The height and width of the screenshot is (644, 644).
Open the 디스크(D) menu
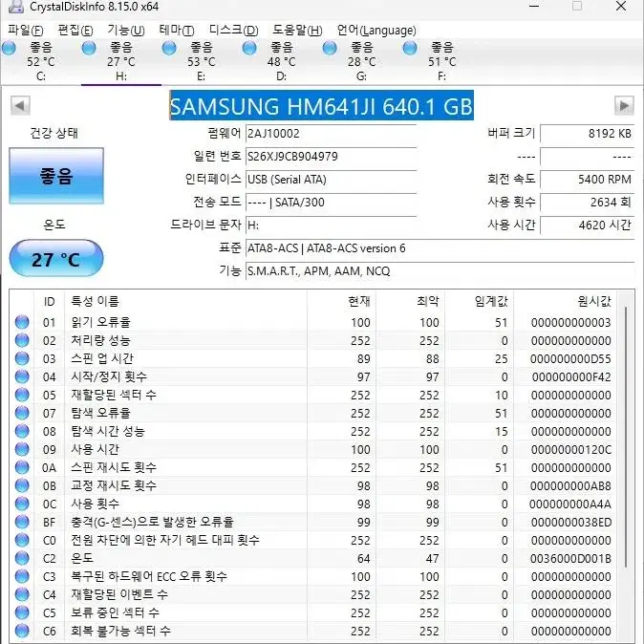click(x=234, y=31)
